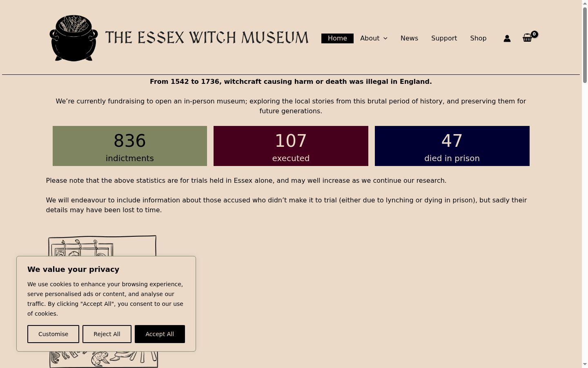Click the 'Please note' statistics paragraph
588x368 pixels.
point(246,181)
